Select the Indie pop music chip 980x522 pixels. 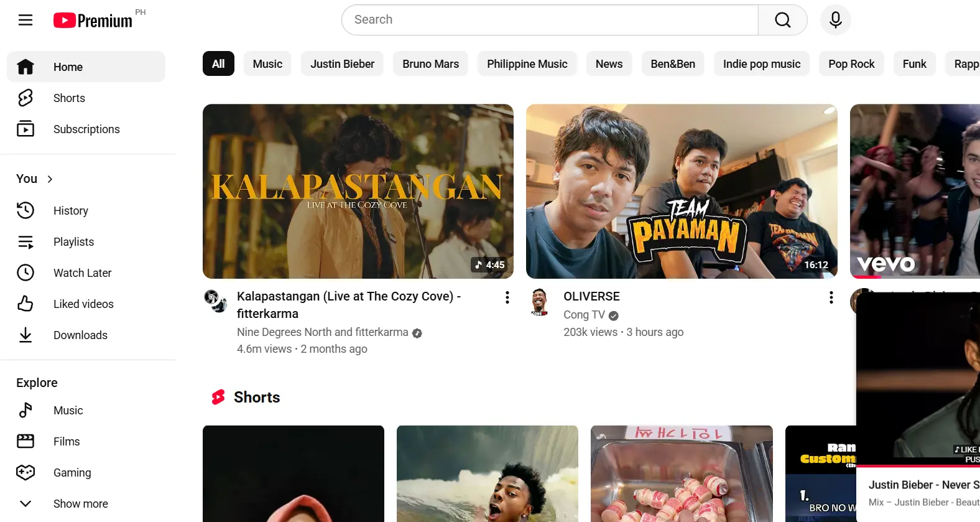tap(762, 63)
